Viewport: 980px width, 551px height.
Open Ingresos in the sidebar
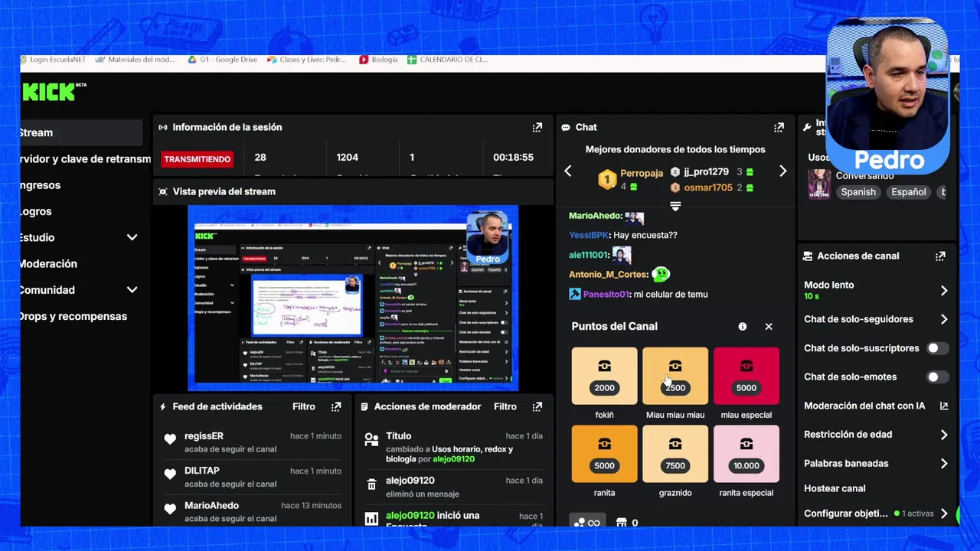(x=40, y=185)
